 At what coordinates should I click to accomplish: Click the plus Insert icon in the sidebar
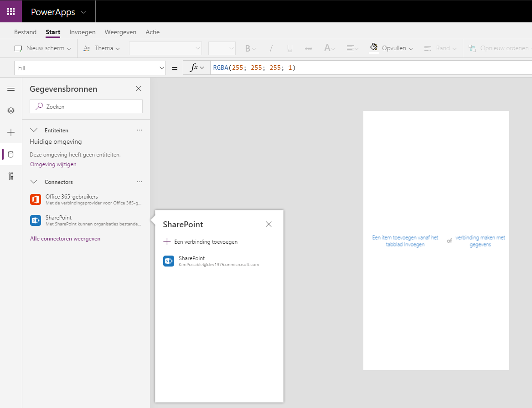click(x=11, y=132)
